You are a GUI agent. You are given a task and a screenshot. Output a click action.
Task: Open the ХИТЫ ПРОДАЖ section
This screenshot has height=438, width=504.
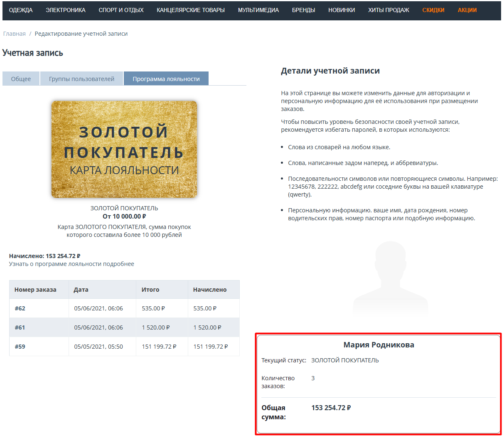pyautogui.click(x=388, y=10)
